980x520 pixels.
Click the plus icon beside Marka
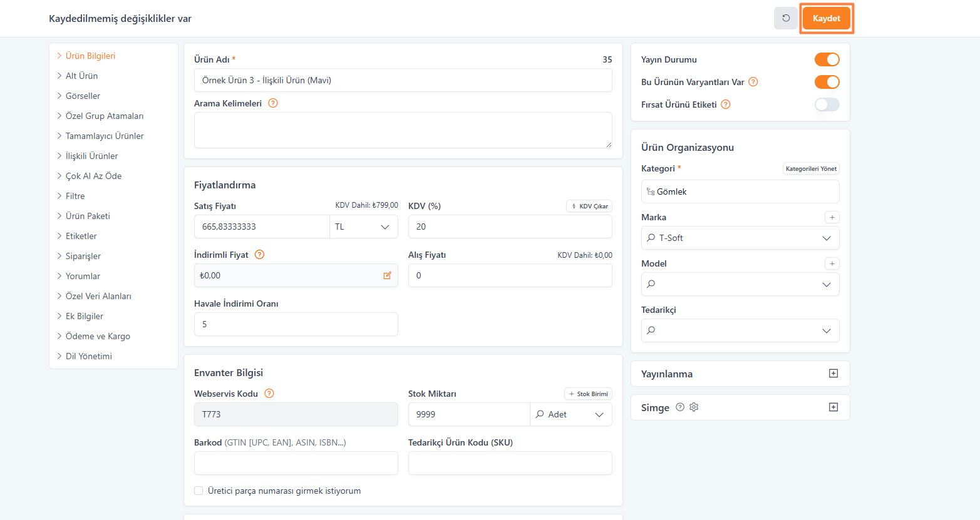pos(832,217)
